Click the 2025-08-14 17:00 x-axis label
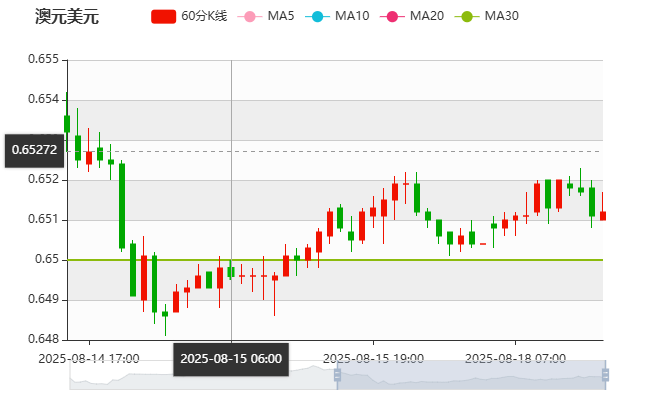Image resolution: width=670 pixels, height=400 pixels. click(89, 358)
